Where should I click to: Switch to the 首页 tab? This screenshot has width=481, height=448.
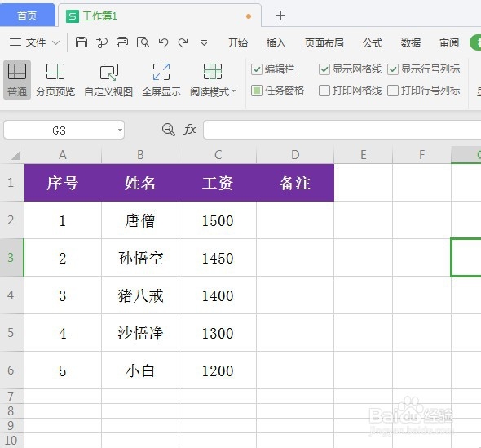pos(27,16)
